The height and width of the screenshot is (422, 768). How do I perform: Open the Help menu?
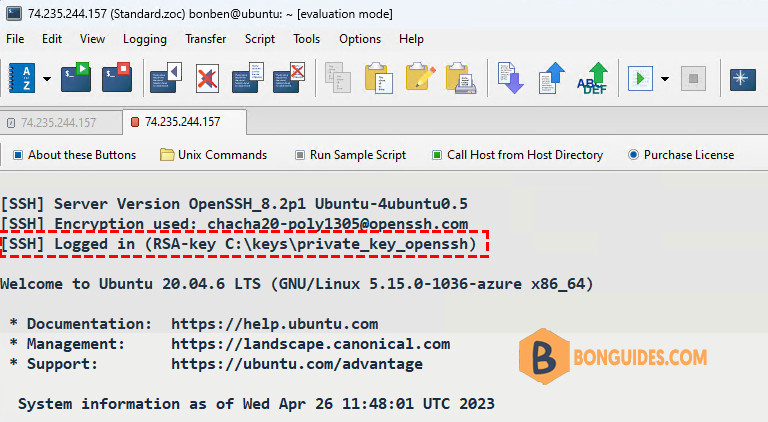pyautogui.click(x=411, y=39)
